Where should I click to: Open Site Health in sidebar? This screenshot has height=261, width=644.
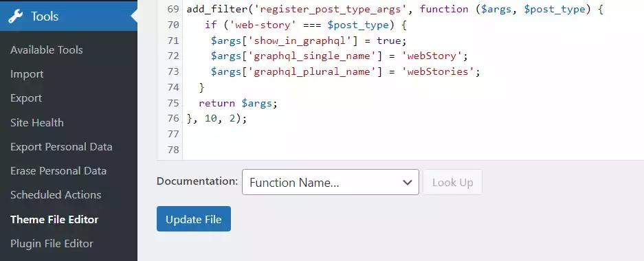pyautogui.click(x=37, y=123)
